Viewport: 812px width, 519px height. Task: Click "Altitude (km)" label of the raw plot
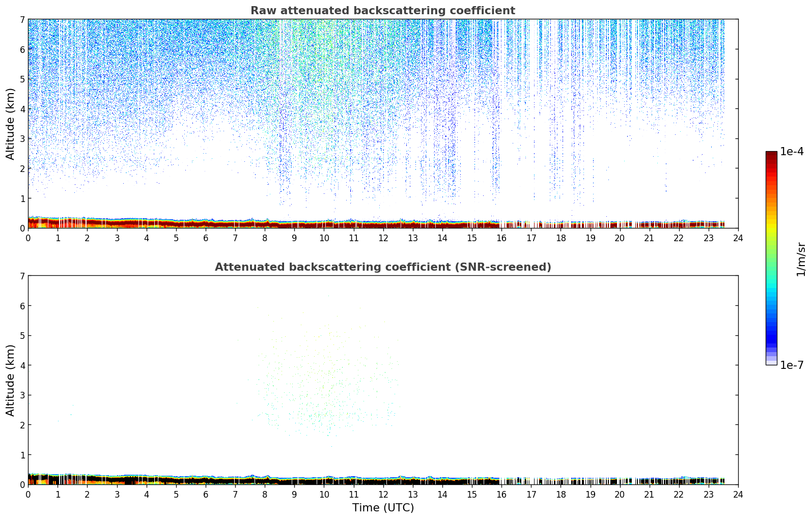click(x=11, y=124)
